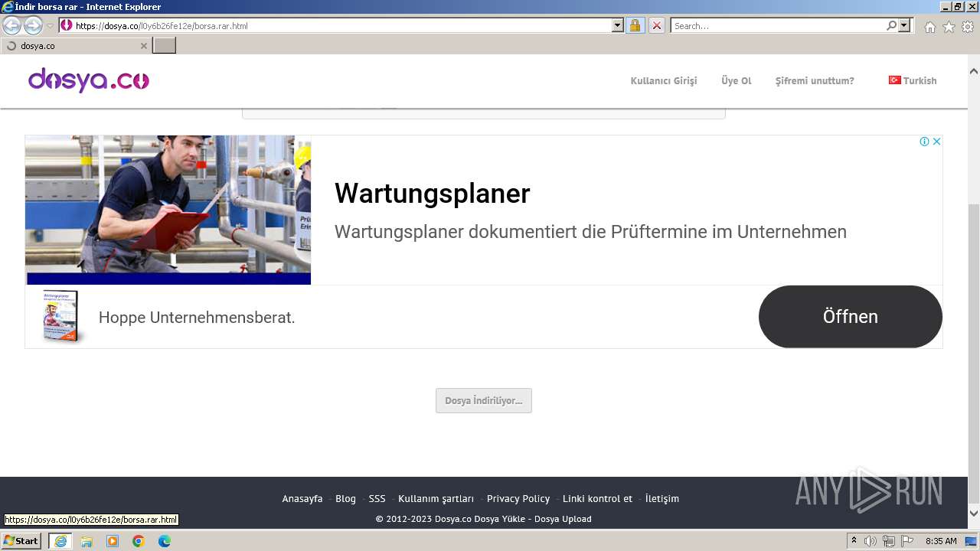Click the page scrollbar down arrow
The image size is (980, 551).
[x=974, y=513]
